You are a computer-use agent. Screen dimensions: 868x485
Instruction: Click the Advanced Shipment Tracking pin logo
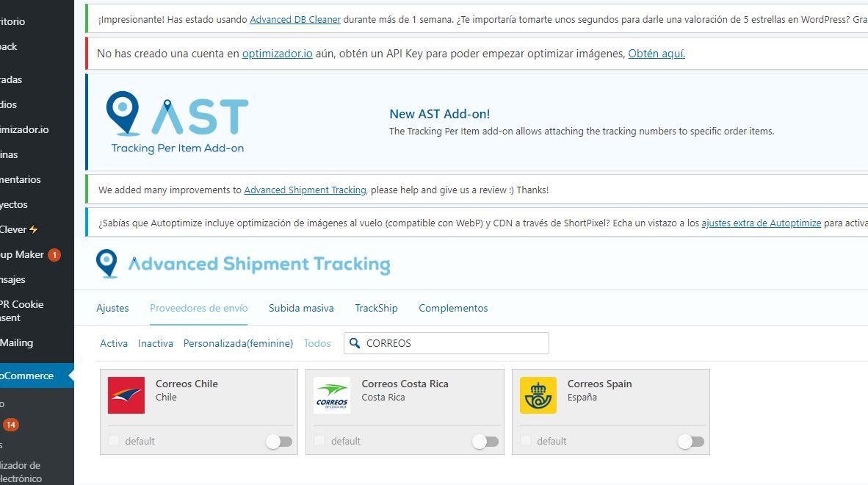tap(106, 264)
